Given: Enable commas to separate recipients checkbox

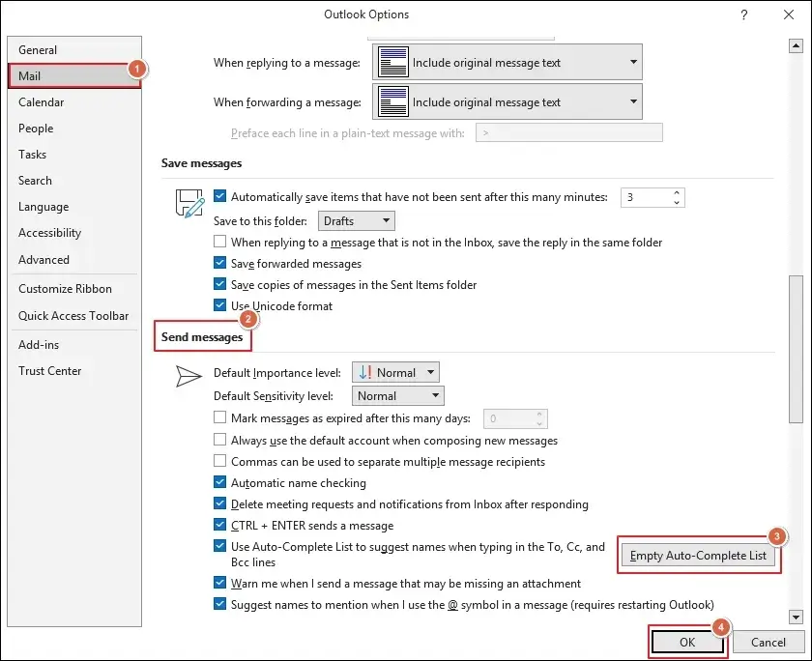Looking at the screenshot, I should [219, 461].
